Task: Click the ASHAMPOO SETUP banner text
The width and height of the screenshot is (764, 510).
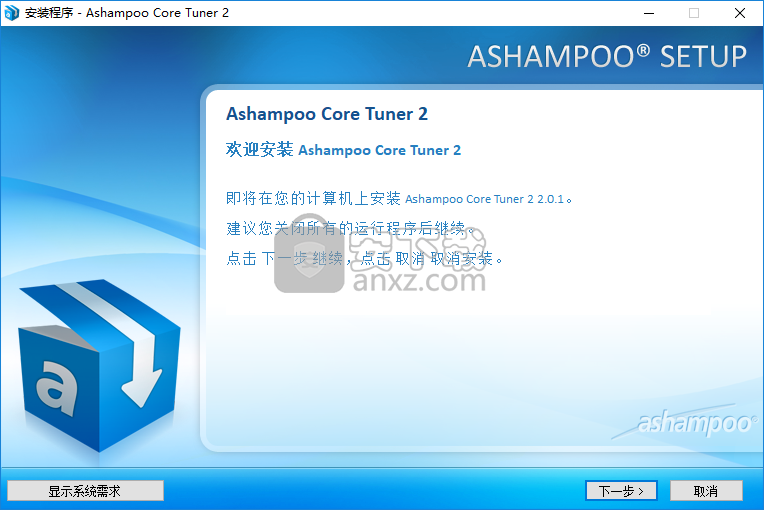Action: (607, 57)
